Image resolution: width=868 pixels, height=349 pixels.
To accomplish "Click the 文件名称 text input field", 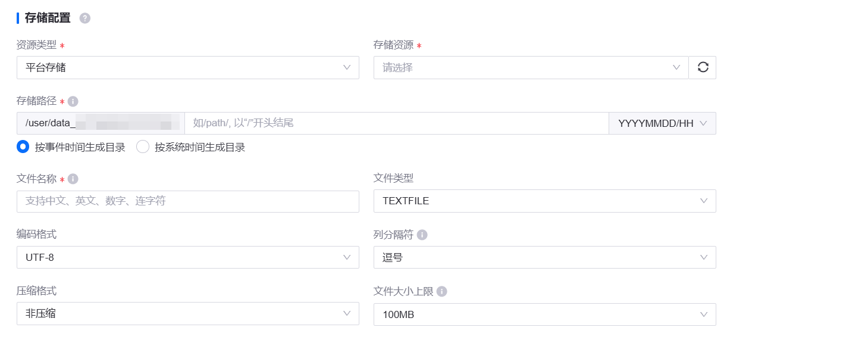I will pyautogui.click(x=187, y=201).
